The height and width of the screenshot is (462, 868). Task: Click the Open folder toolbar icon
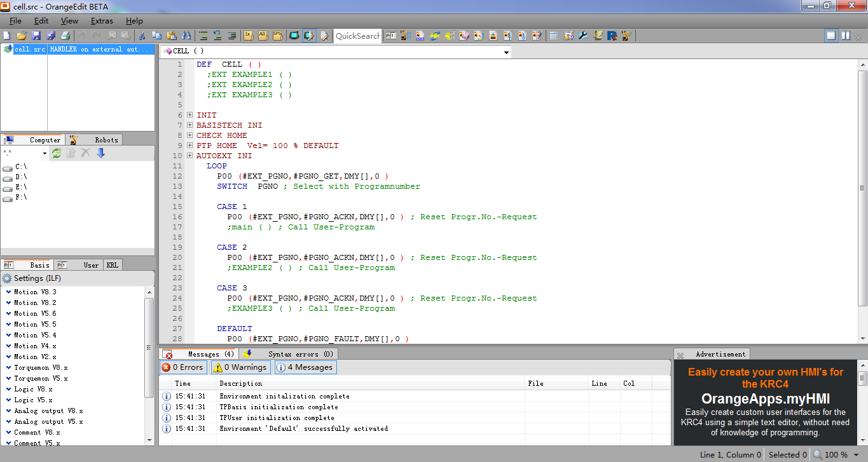pyautogui.click(x=22, y=36)
